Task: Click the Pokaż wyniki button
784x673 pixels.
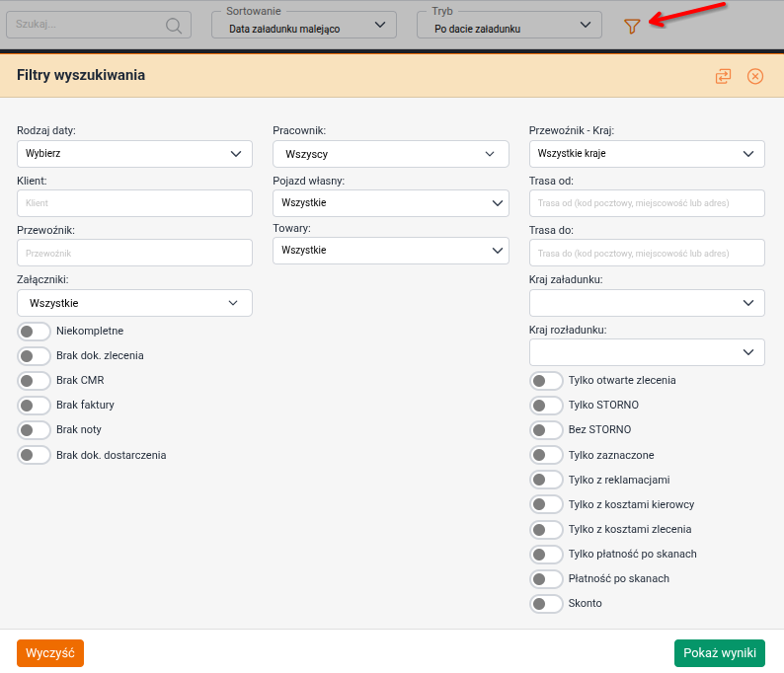Action: pos(720,653)
